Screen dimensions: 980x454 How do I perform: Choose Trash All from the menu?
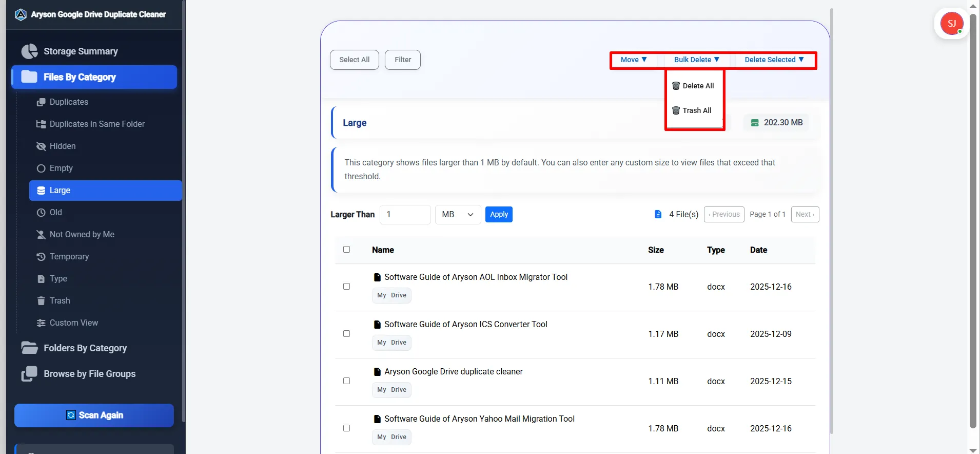692,110
